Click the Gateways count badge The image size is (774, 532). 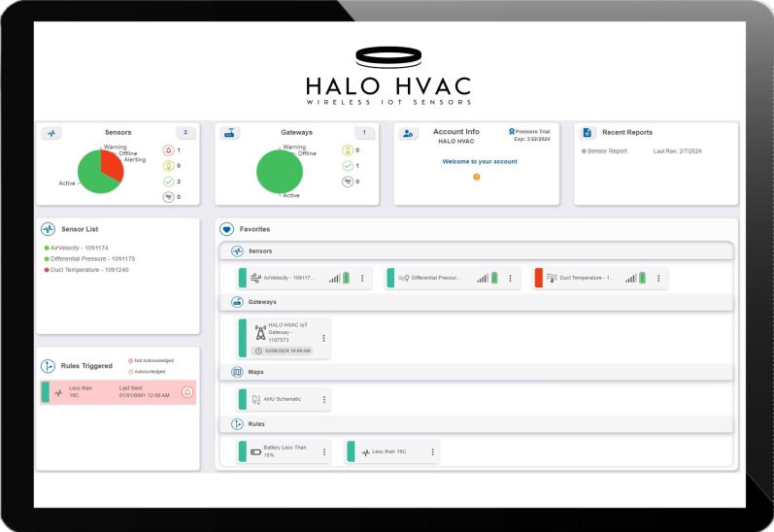tap(364, 132)
